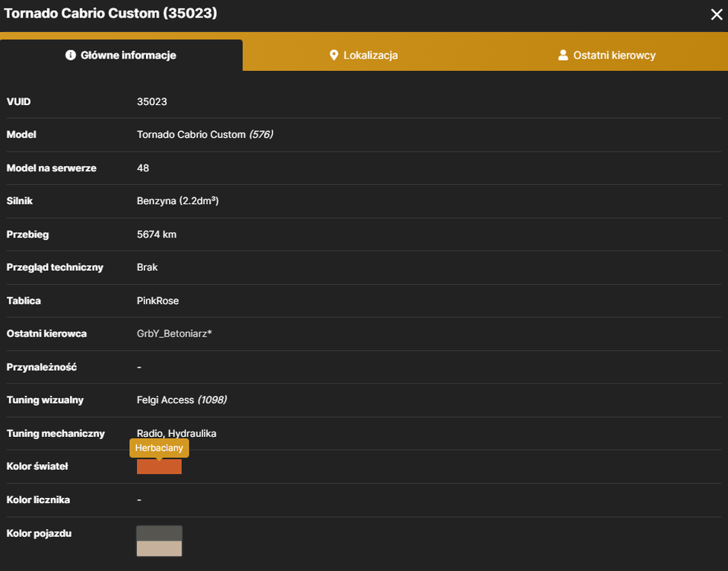The image size is (728, 571).
Task: Click the Przegląd techniczny row label
Action: [55, 268]
